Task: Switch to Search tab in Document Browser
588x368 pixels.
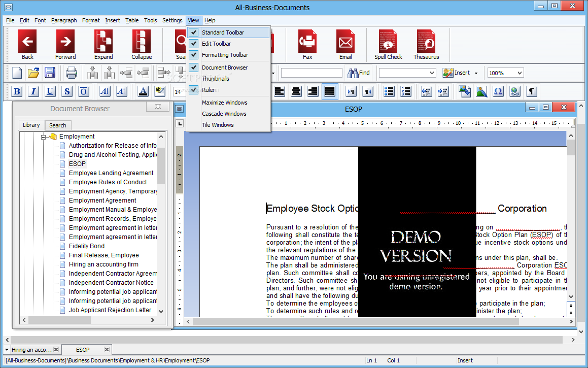Action: [58, 125]
